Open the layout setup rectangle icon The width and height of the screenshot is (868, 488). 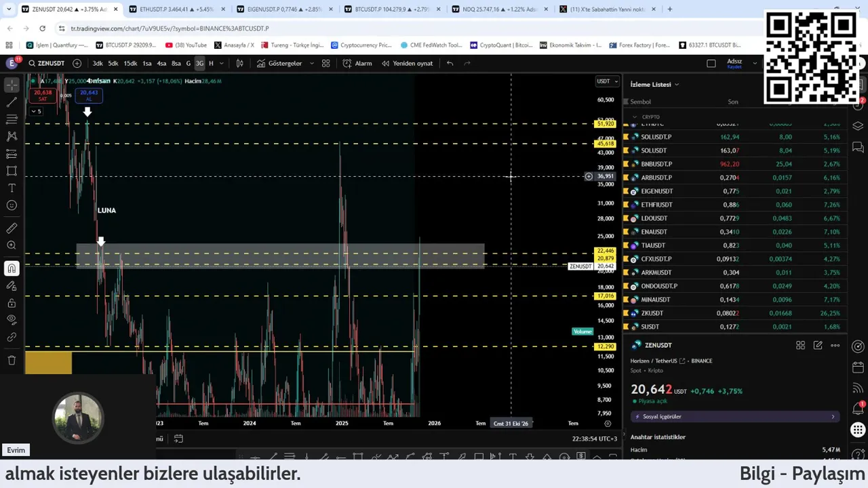pyautogui.click(x=711, y=63)
